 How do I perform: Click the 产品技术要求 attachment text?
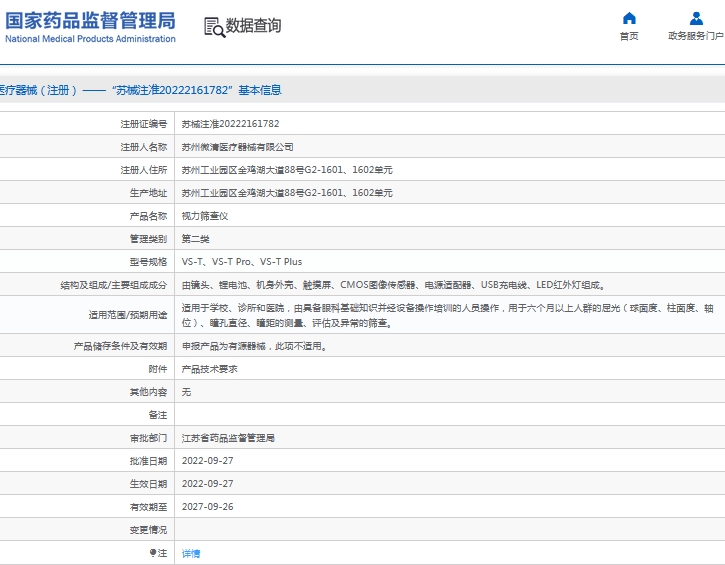pyautogui.click(x=209, y=369)
